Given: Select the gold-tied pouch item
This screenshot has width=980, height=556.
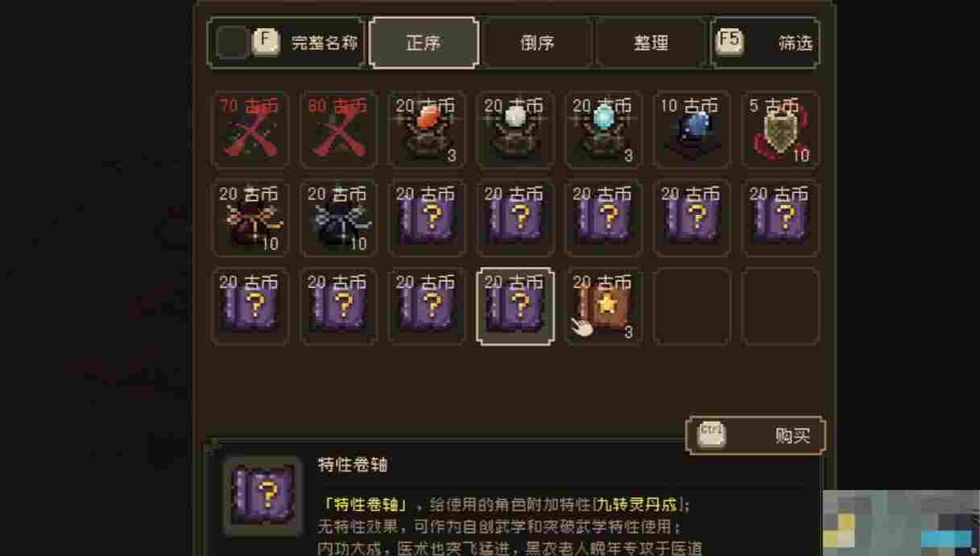Looking at the screenshot, I should tap(250, 219).
